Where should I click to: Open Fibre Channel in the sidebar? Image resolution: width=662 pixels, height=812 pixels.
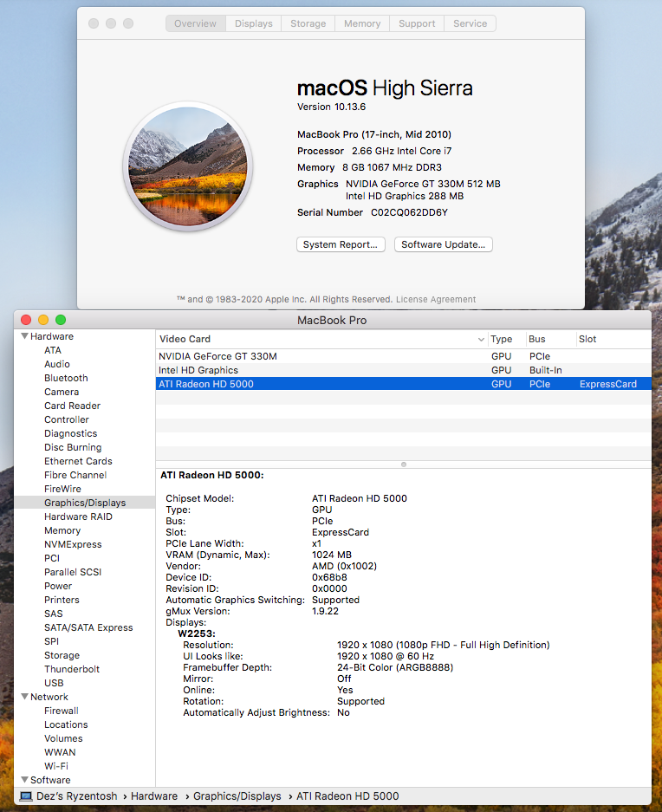tap(75, 475)
